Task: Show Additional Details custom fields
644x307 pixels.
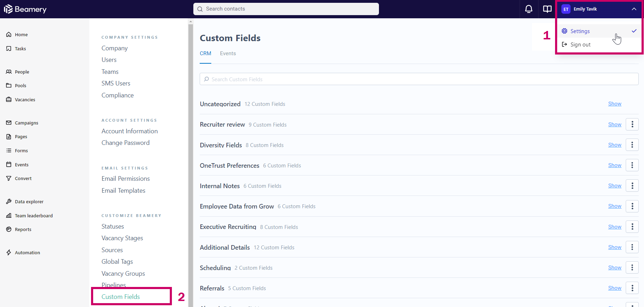Action: (x=615, y=247)
